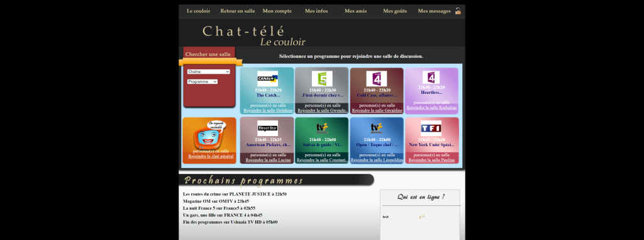Select the Chercher une salle tab
Viewport: 644px width, 240px height.
[208, 54]
